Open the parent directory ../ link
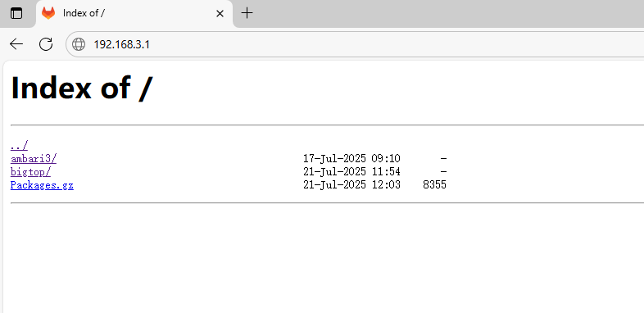 pyautogui.click(x=19, y=145)
